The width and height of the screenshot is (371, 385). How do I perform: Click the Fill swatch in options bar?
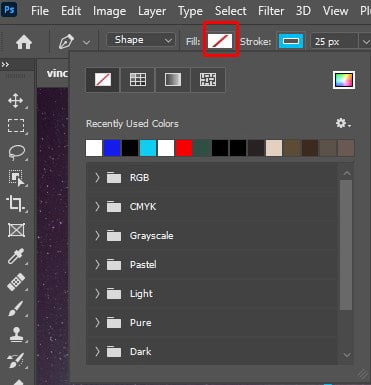220,41
